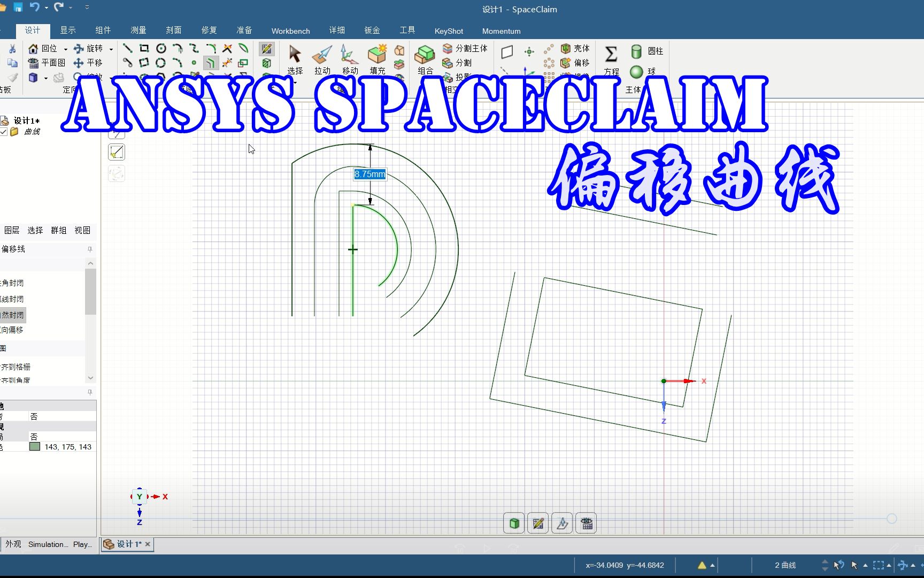Activate the Pull tool

click(x=322, y=59)
